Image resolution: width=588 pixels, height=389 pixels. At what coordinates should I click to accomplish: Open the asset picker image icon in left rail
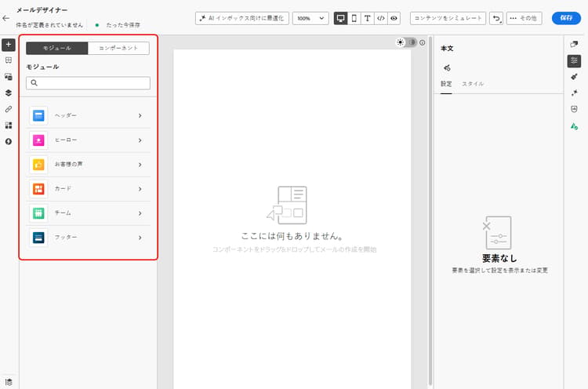tap(9, 77)
